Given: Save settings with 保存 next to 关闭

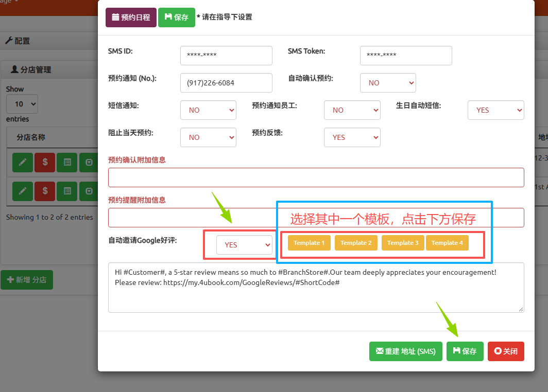Looking at the screenshot, I should point(465,351).
